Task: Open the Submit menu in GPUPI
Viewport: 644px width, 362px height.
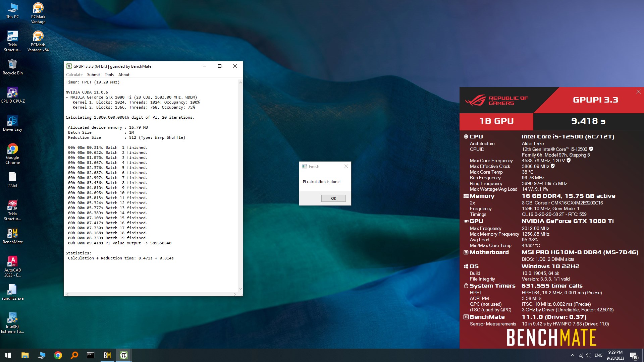Action: point(93,75)
